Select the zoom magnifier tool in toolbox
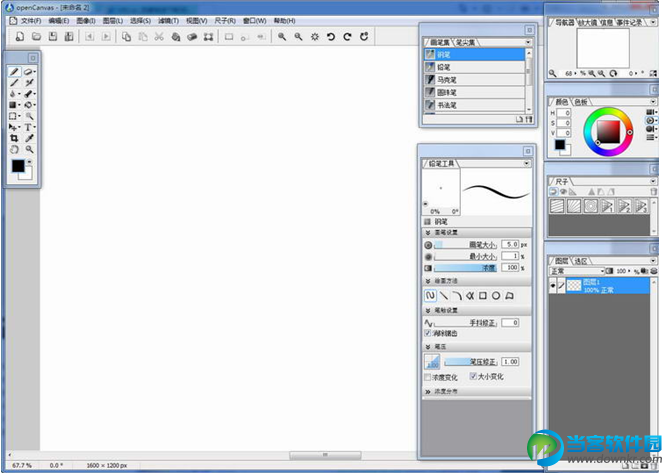Screen dimensions: 663x473 coord(29,149)
